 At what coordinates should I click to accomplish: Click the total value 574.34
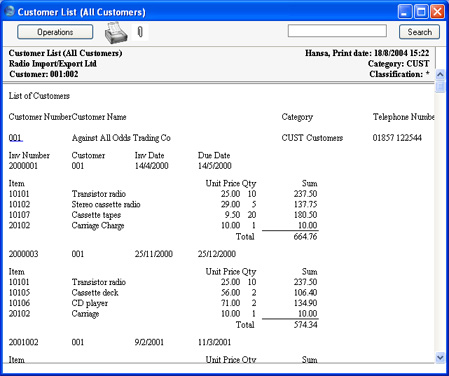pos(305,325)
